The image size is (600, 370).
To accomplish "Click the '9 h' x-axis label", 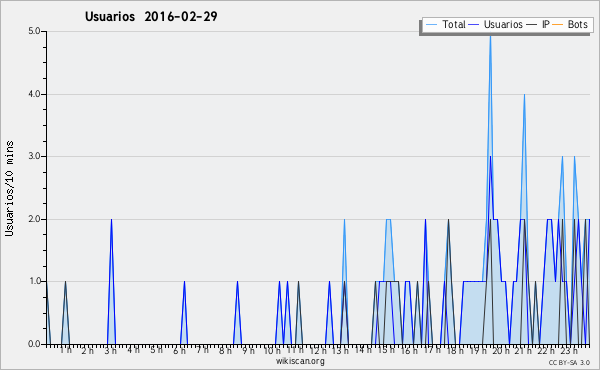I will [x=248, y=351].
